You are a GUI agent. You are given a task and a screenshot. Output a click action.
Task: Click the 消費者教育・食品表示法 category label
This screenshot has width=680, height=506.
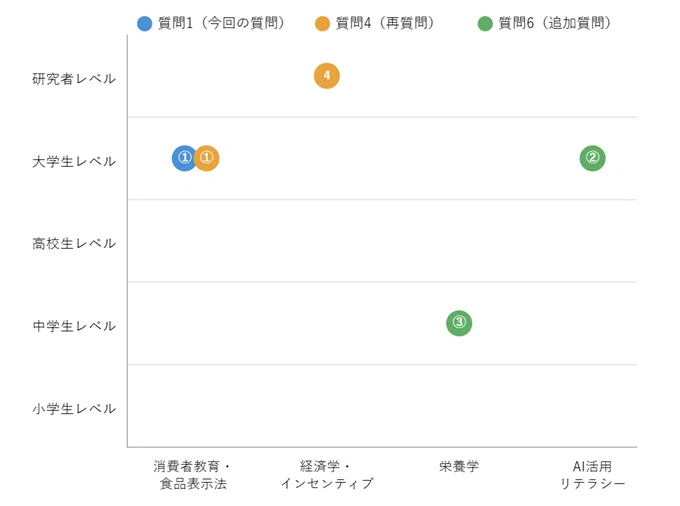click(x=193, y=475)
